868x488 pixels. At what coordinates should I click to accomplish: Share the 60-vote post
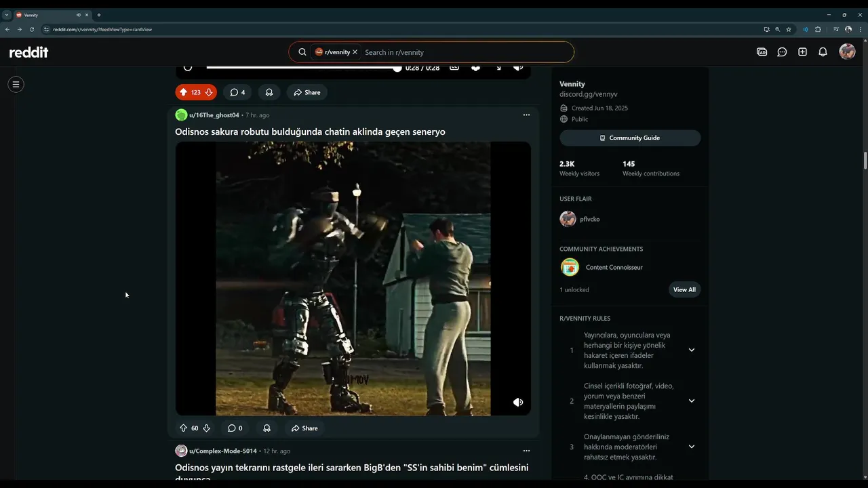pos(304,428)
